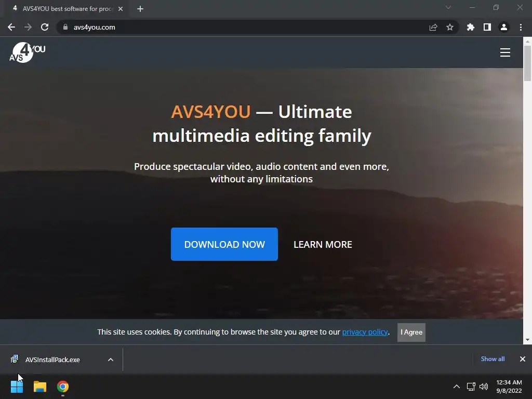The height and width of the screenshot is (399, 532).
Task: Open Windows Start menu
Action: click(x=17, y=387)
